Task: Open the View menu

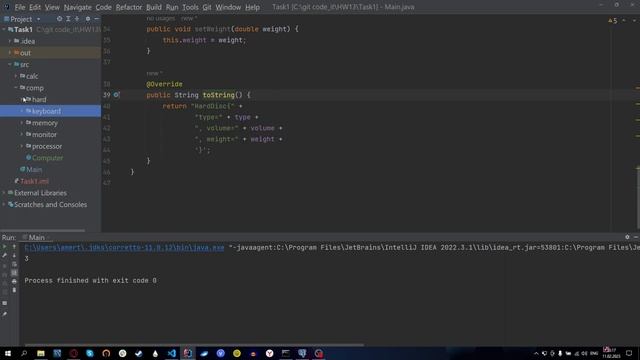Action: click(x=52, y=7)
